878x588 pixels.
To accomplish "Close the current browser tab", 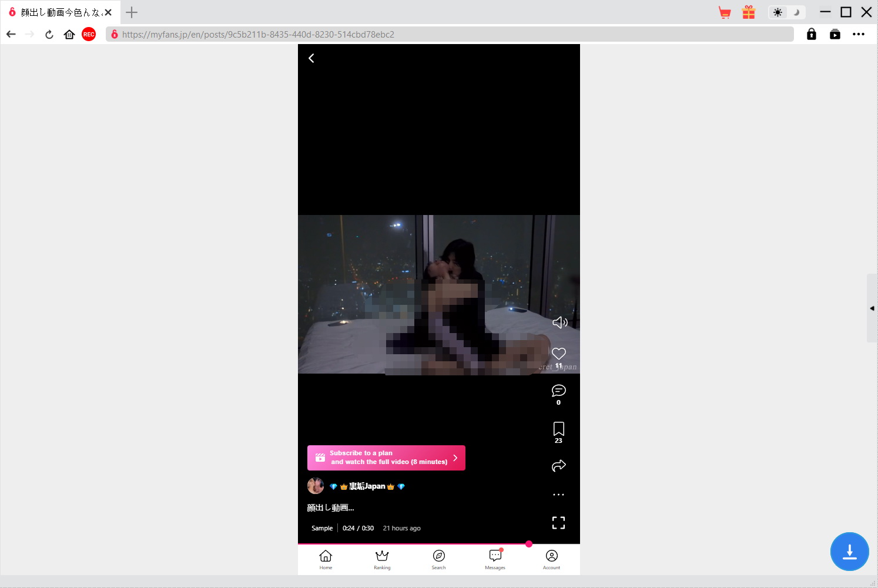I will click(108, 12).
